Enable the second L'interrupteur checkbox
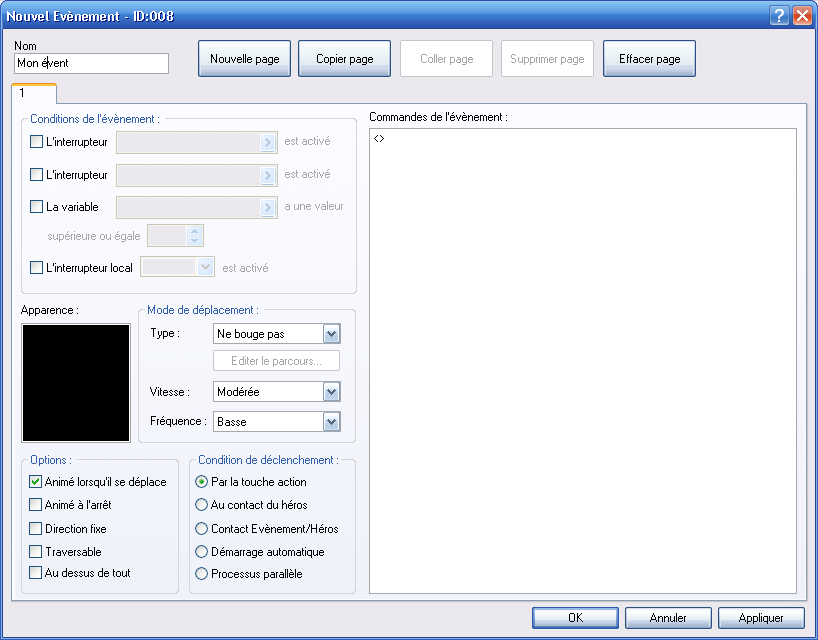The image size is (818, 640). point(37,174)
